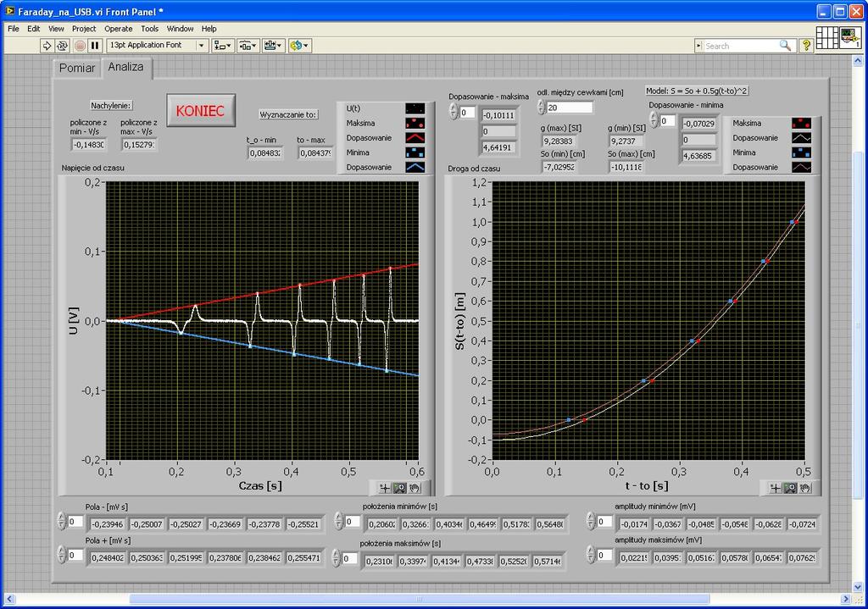
Task: Select the pan hand tool under the Napięcie od czasu graph
Action: pyautogui.click(x=414, y=488)
